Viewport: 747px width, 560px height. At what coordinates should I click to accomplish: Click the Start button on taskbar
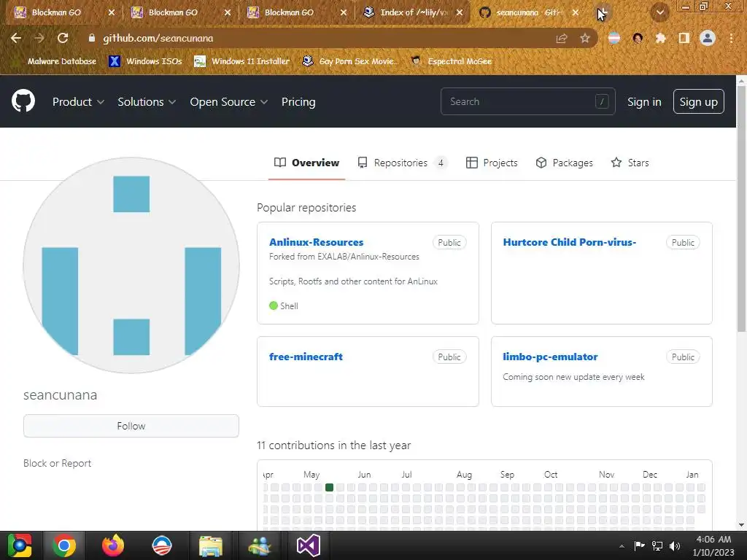(19, 545)
